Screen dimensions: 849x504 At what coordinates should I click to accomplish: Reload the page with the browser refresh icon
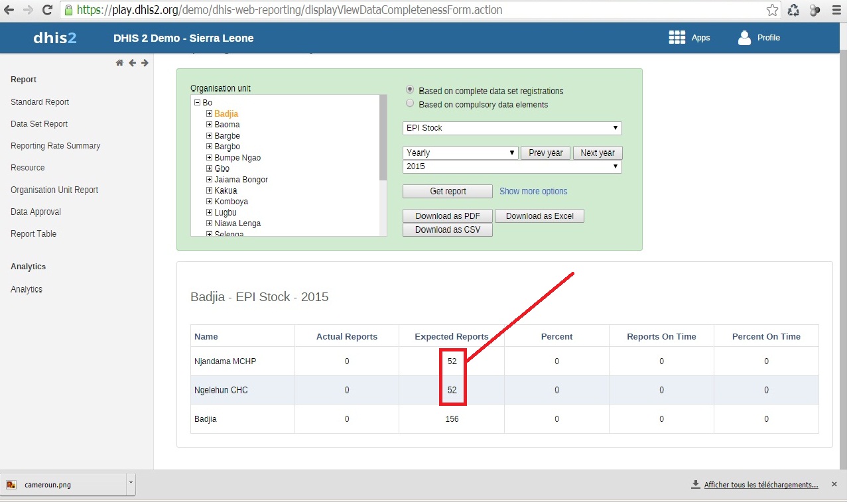pyautogui.click(x=48, y=10)
